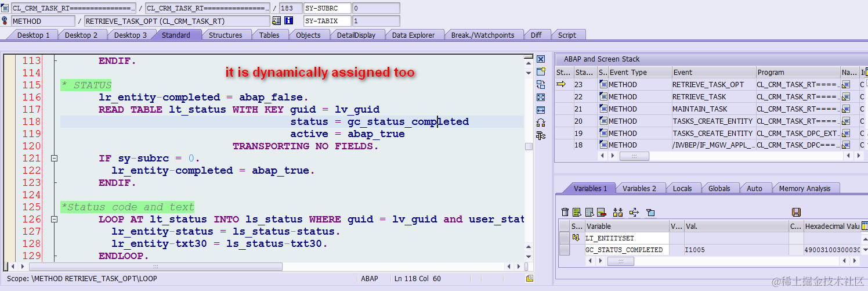Click the SY-SUBRC field in header
The width and height of the screenshot is (868, 291).
tap(327, 8)
